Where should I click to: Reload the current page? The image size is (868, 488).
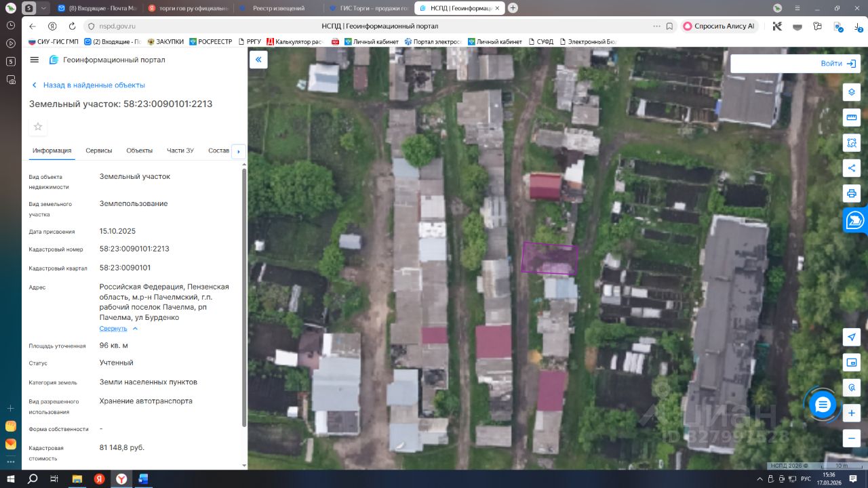click(72, 26)
